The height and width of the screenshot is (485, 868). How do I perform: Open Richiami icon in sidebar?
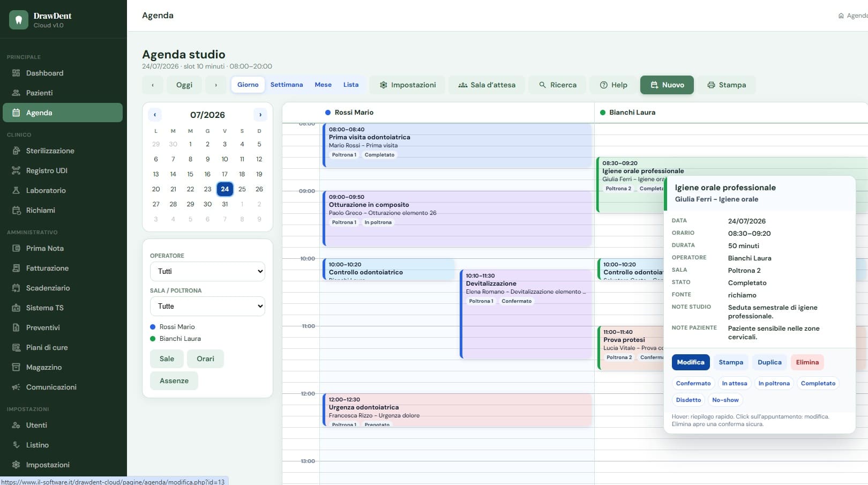[16, 210]
